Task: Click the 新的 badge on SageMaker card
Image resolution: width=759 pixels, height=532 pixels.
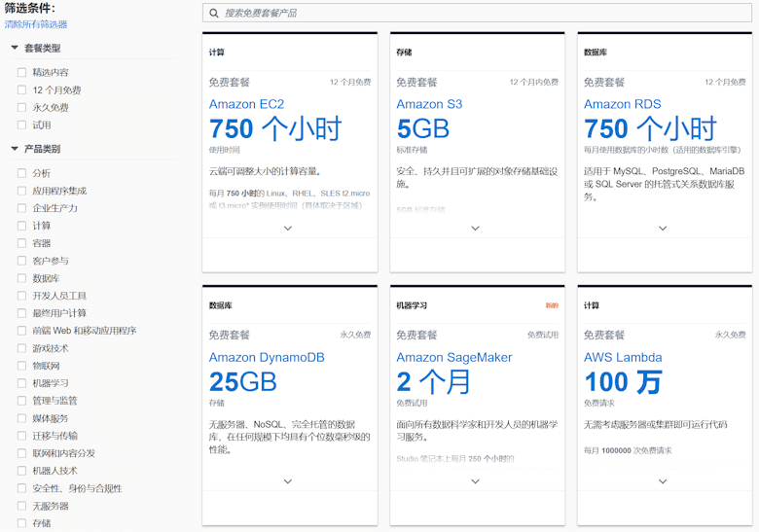Action: (x=552, y=305)
